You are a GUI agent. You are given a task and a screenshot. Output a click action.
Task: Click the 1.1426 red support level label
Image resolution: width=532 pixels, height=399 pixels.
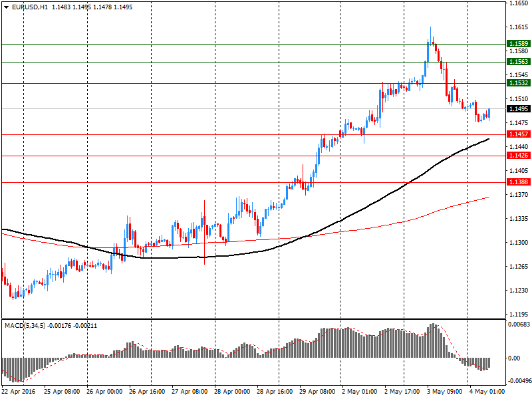[x=519, y=156]
